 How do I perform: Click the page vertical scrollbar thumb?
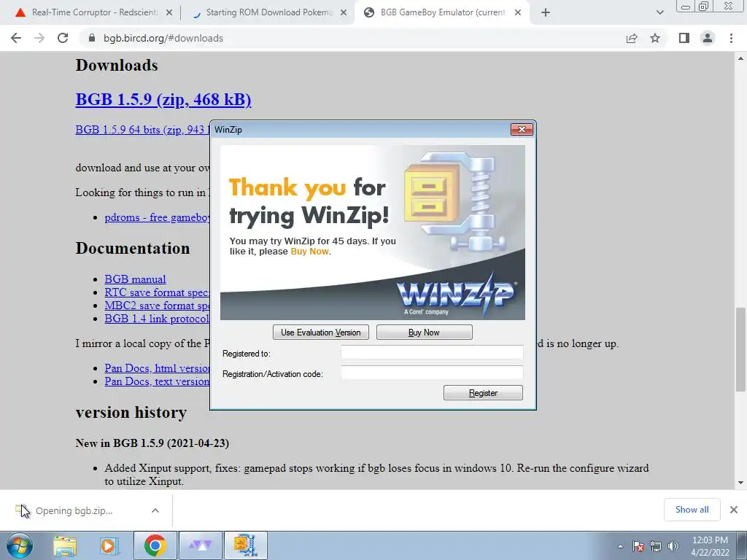pyautogui.click(x=740, y=349)
